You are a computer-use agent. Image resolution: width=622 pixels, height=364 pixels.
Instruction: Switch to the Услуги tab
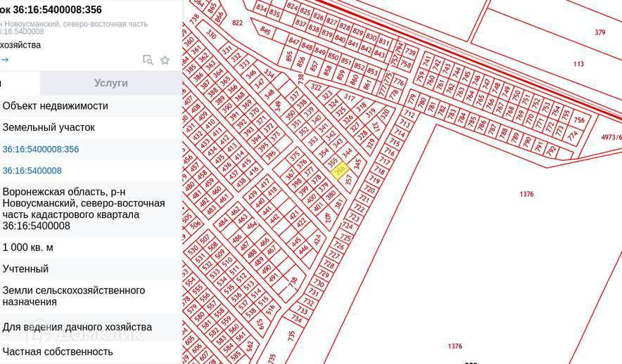tap(110, 83)
